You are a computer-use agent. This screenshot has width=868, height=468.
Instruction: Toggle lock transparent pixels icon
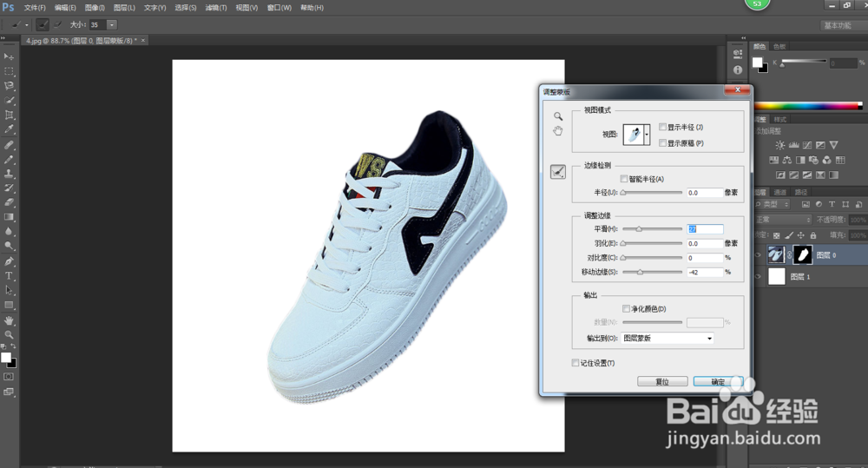point(777,235)
